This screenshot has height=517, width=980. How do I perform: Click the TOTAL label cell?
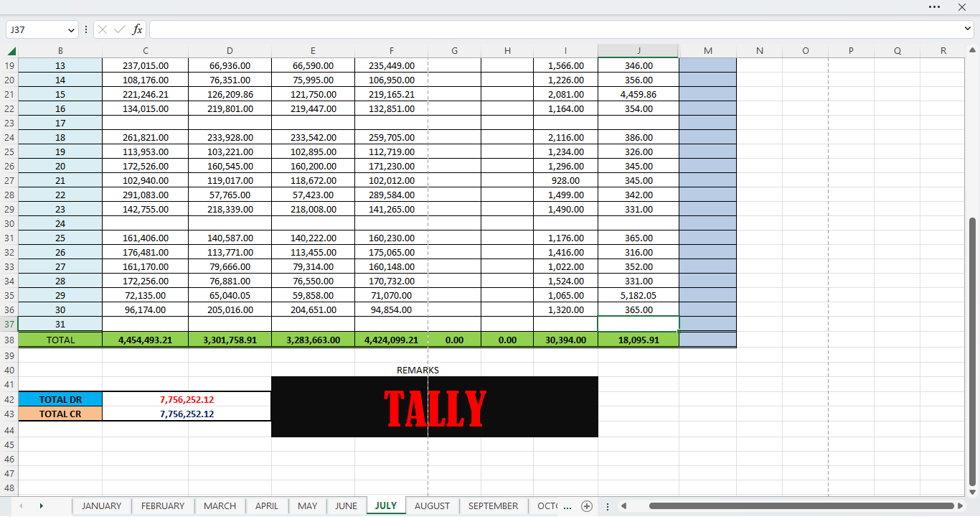click(60, 340)
